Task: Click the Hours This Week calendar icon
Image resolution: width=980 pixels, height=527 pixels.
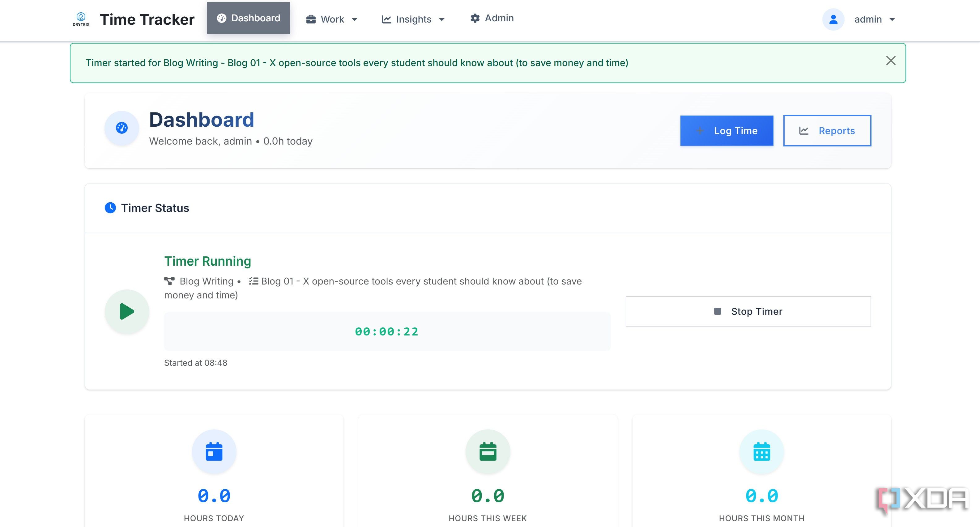Action: [488, 452]
